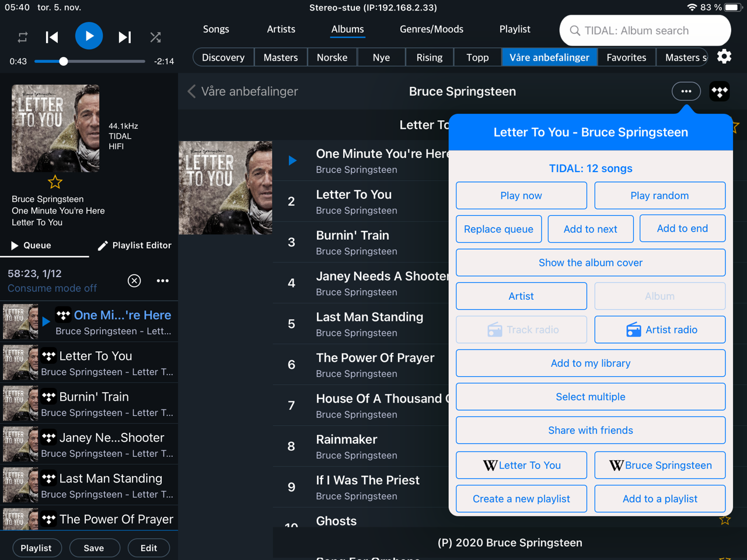
Task: Open the Songs tab
Action: (x=216, y=29)
